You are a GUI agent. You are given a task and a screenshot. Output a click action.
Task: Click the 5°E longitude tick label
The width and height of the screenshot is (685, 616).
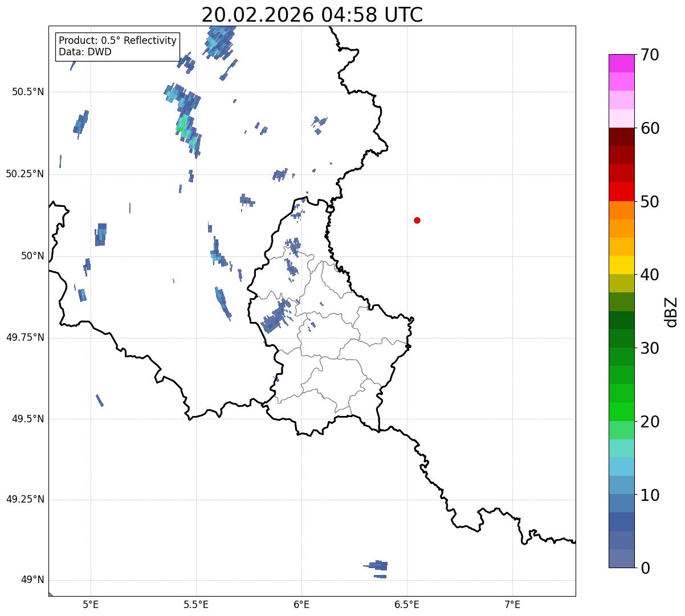(x=91, y=603)
